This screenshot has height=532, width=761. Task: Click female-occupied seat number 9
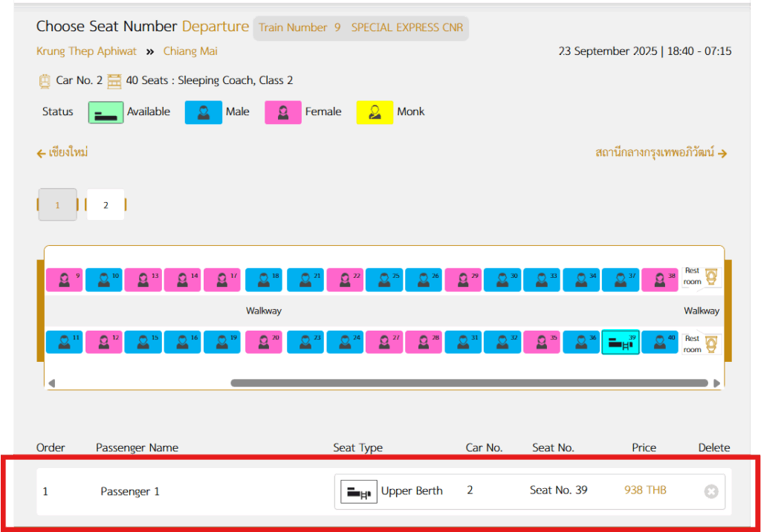pos(65,280)
